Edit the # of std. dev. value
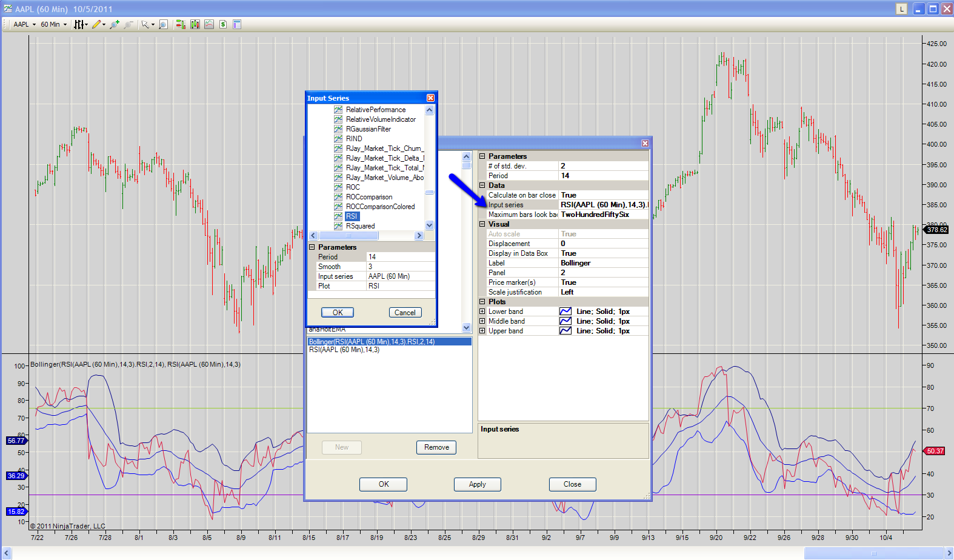 603,166
